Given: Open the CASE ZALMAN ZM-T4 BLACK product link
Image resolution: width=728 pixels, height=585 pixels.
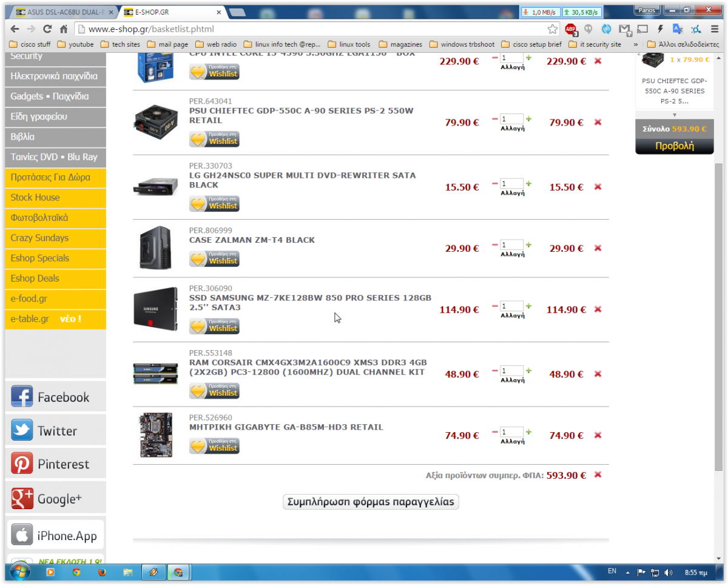Looking at the screenshot, I should point(252,240).
